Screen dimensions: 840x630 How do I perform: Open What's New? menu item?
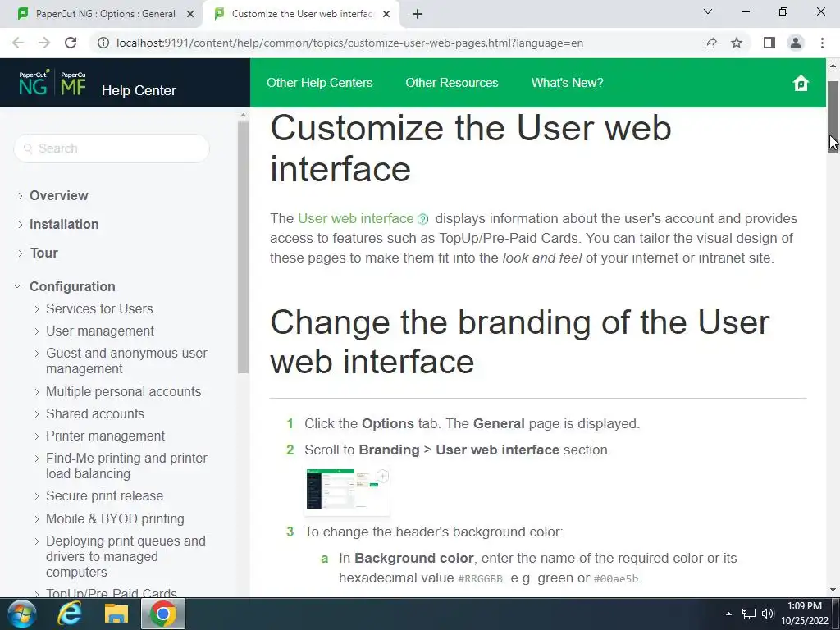(x=568, y=83)
